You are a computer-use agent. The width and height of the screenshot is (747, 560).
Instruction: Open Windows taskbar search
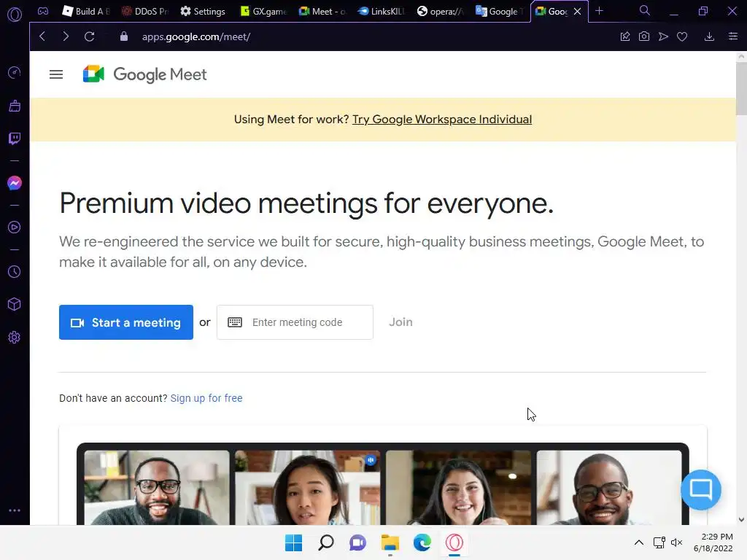[x=326, y=542]
